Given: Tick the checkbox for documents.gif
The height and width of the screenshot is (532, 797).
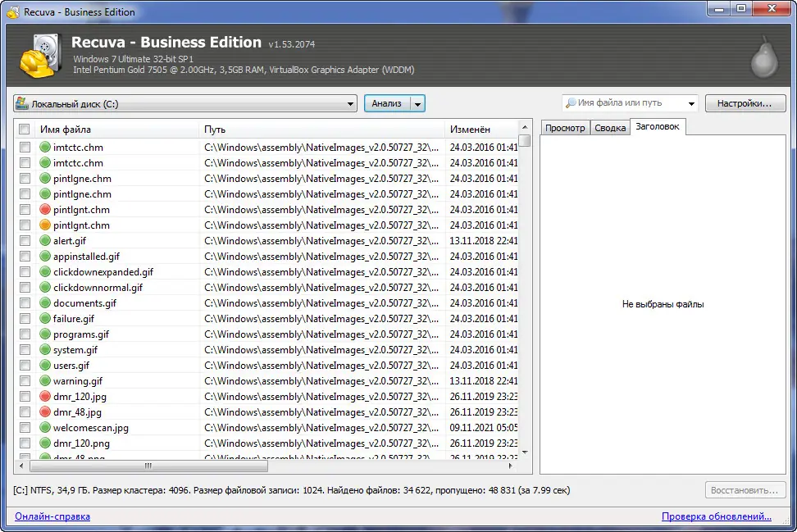Looking at the screenshot, I should (x=25, y=302).
